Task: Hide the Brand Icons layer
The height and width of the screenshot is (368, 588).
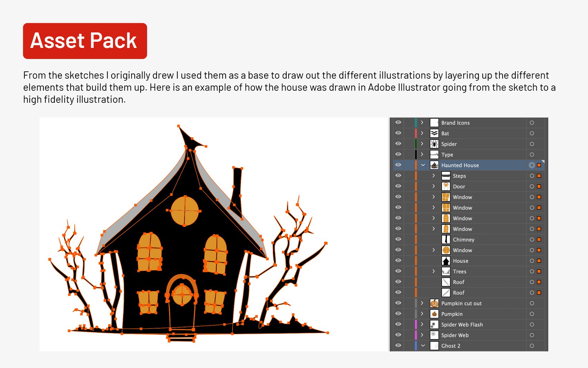Action: [x=398, y=122]
